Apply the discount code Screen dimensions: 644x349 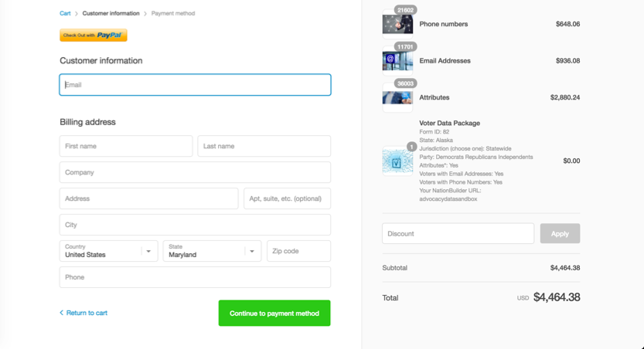560,234
